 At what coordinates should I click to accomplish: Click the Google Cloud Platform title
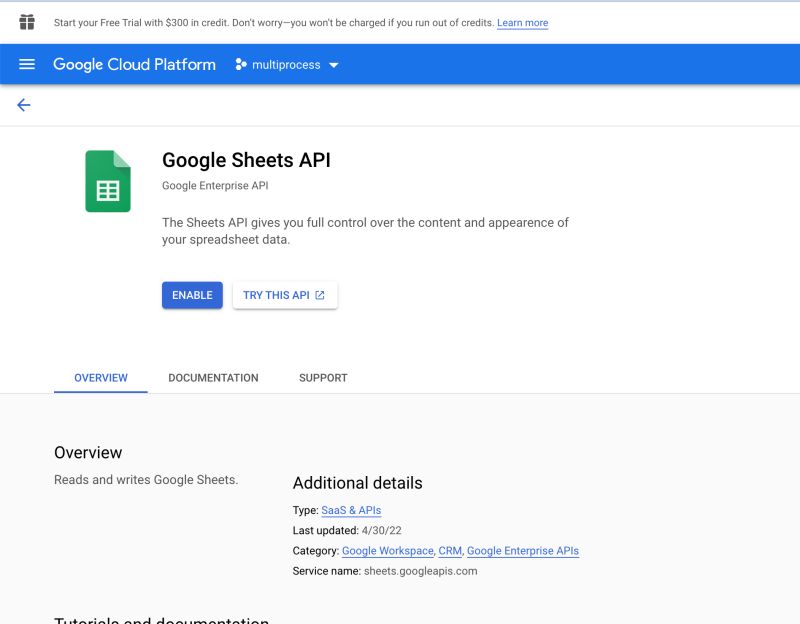pos(134,65)
